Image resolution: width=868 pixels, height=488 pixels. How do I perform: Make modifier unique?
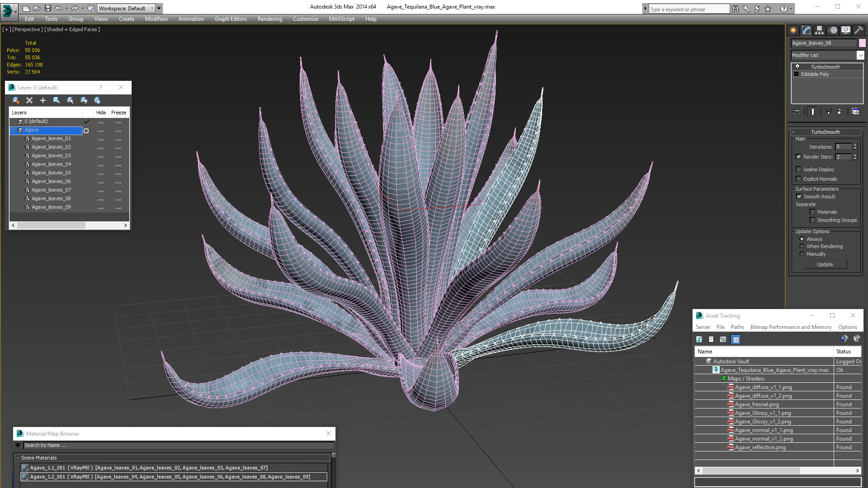pyautogui.click(x=828, y=111)
